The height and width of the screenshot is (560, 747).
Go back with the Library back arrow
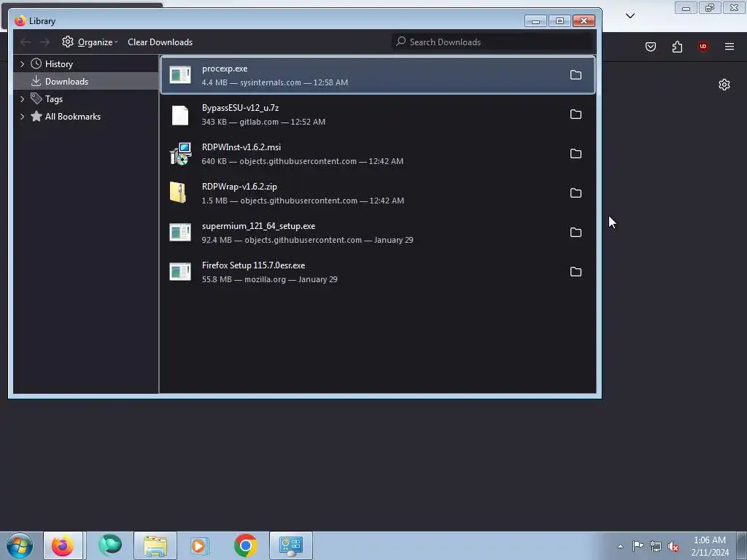(x=26, y=42)
